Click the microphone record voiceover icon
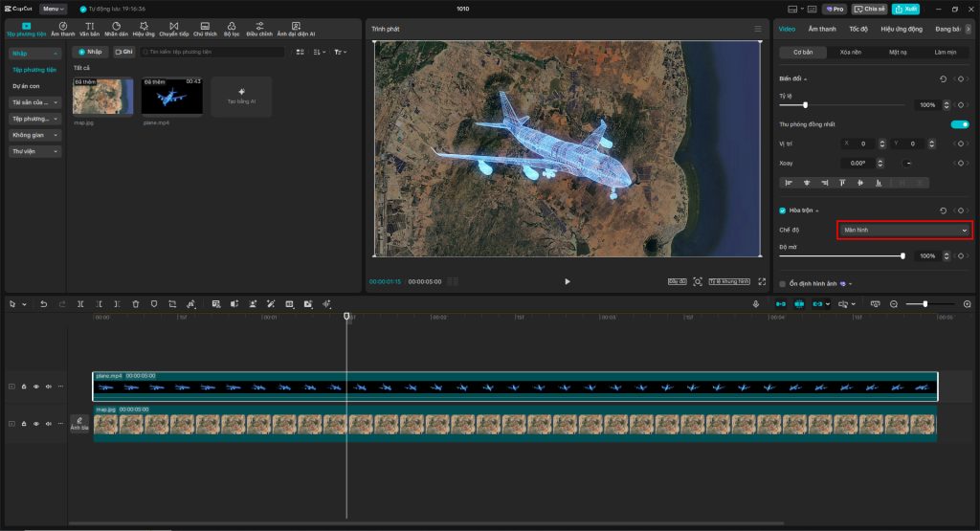The height and width of the screenshot is (531, 980). [x=756, y=304]
